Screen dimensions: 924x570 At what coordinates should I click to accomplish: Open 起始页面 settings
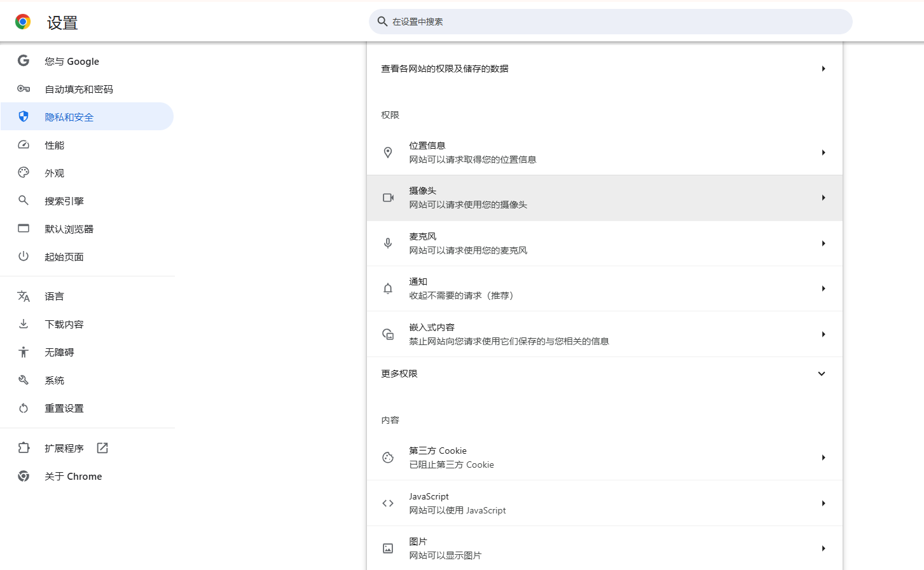click(87, 256)
